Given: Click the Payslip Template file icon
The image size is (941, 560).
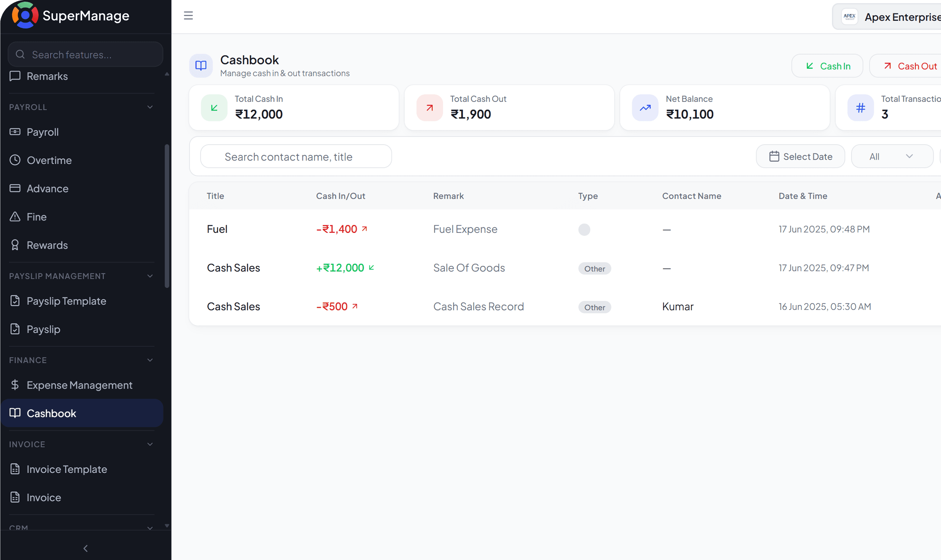Looking at the screenshot, I should coord(15,301).
